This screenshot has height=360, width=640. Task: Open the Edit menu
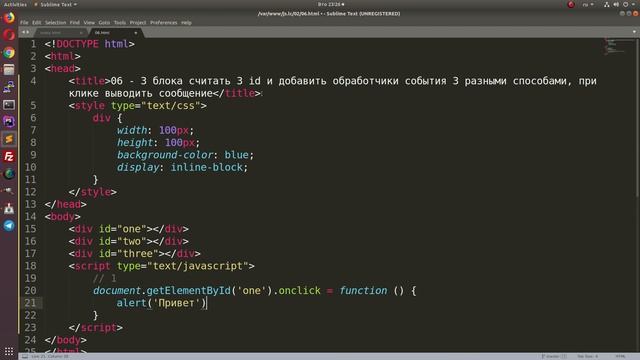[x=37, y=22]
